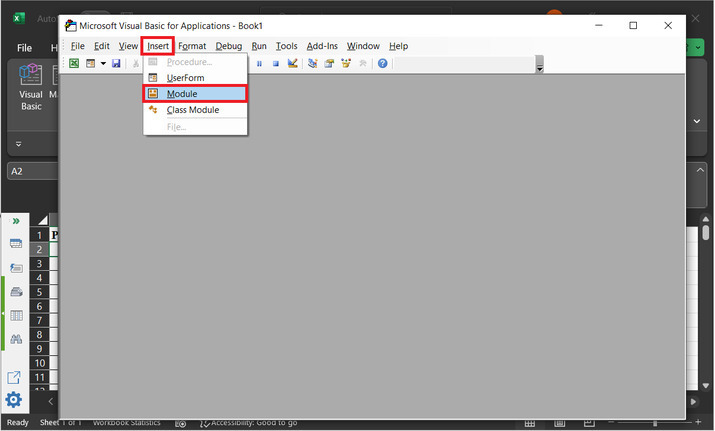Select row header 5 in Excel
Screen dimensions: 715x431
pos(40,292)
